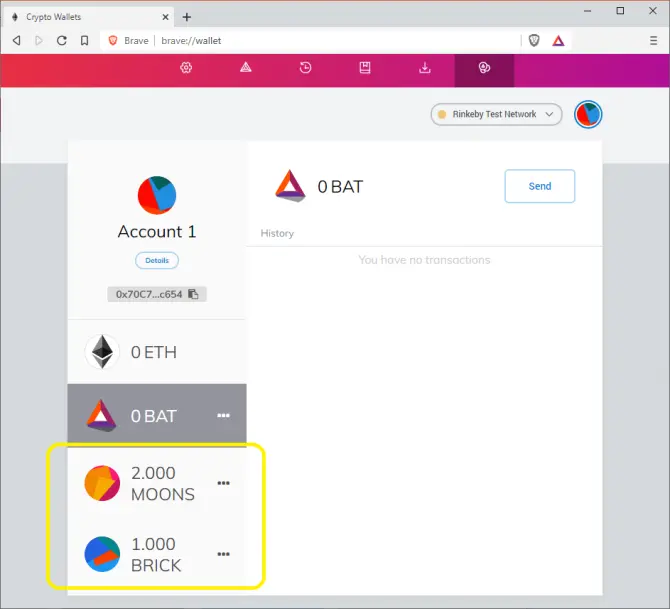Open Brave Rewards triangle in the pink toolbar

[x=246, y=67]
